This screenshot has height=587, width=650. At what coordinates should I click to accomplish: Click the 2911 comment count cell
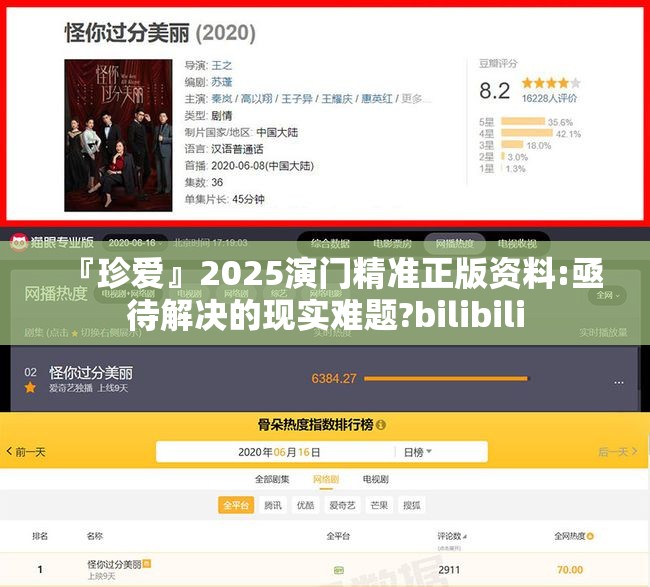click(449, 570)
